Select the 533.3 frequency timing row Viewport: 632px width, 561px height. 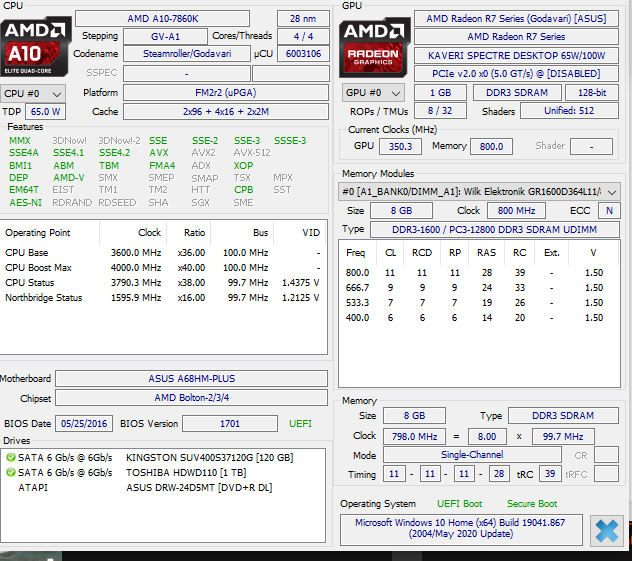(x=478, y=303)
